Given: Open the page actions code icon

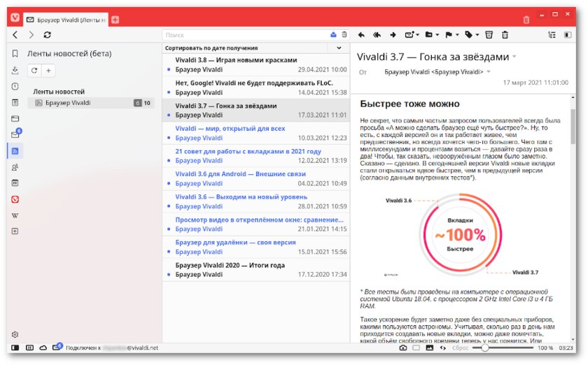Looking at the screenshot, I should 443,348.
